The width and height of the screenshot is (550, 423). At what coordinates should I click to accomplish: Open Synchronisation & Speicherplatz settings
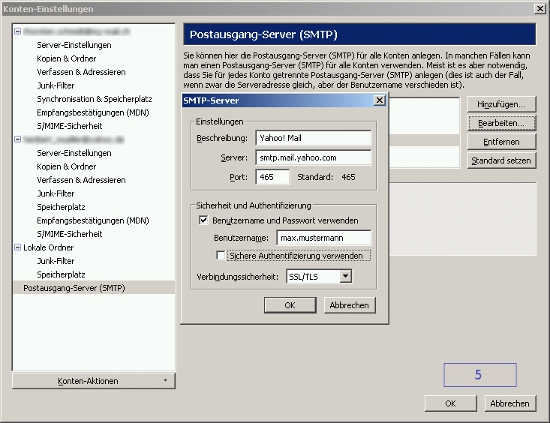tap(94, 99)
